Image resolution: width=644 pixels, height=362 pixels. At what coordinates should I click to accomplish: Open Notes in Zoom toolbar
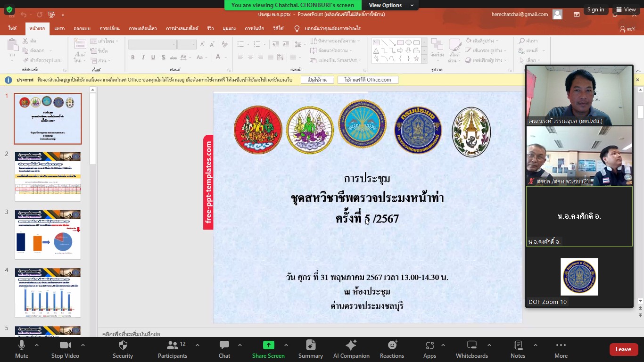pos(518,349)
